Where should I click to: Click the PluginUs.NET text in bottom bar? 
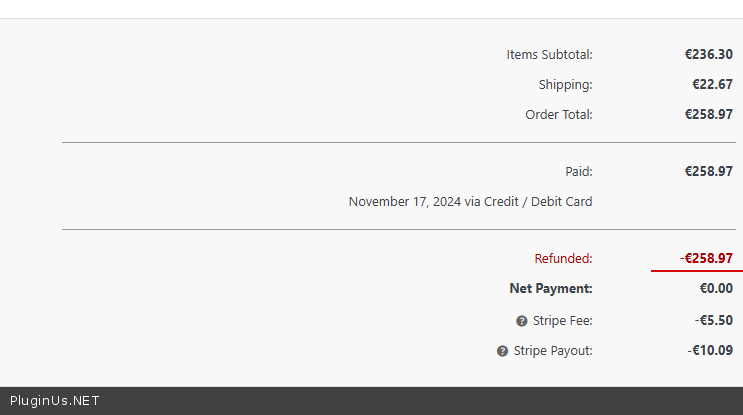(x=55, y=401)
